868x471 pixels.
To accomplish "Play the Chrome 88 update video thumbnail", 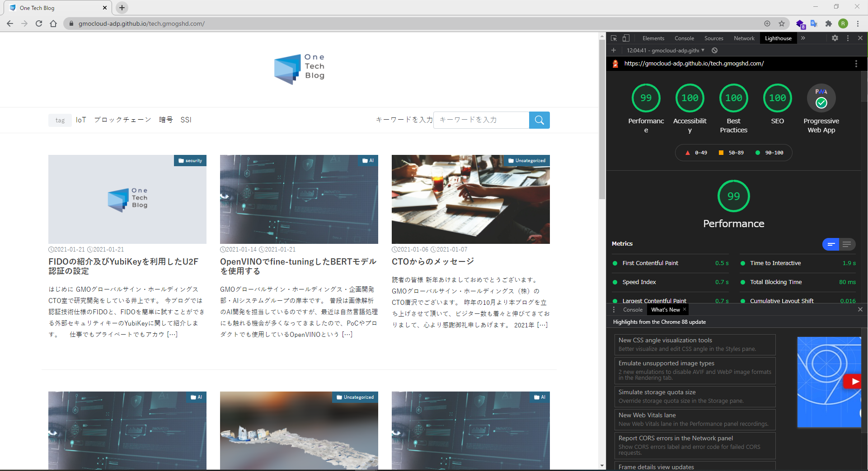I will (x=829, y=382).
